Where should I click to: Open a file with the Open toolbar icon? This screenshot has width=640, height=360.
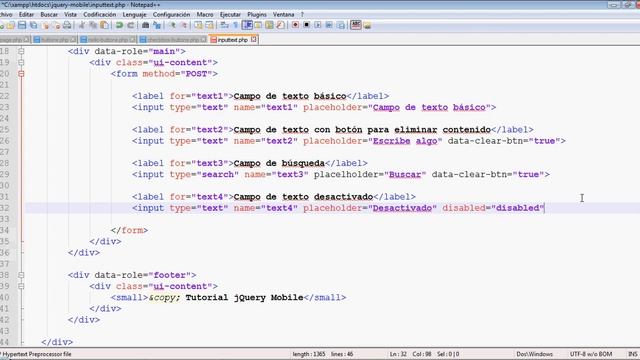11,25
